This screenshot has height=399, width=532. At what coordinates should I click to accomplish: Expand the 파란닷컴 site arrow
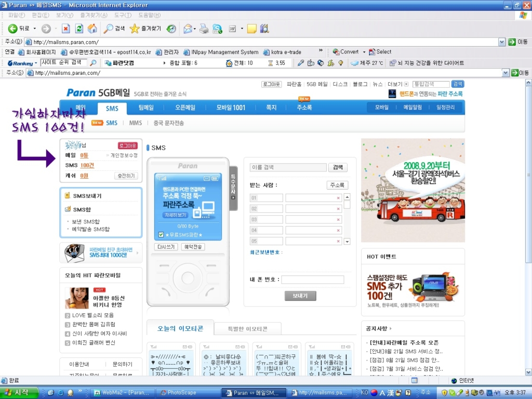165,63
